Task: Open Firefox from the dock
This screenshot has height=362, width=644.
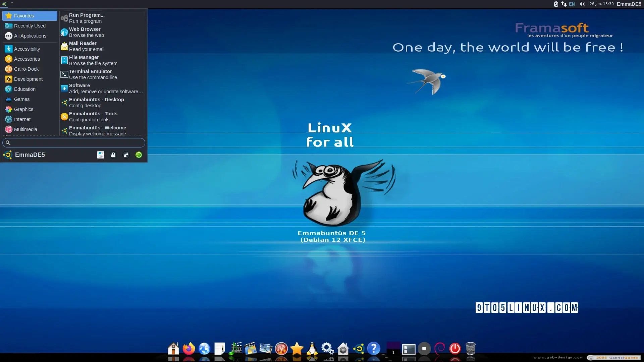Action: pyautogui.click(x=189, y=349)
